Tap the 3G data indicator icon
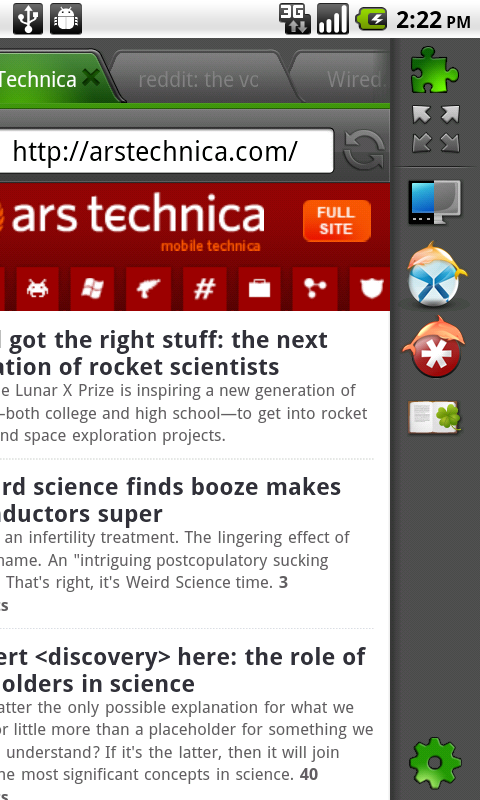 coord(295,19)
